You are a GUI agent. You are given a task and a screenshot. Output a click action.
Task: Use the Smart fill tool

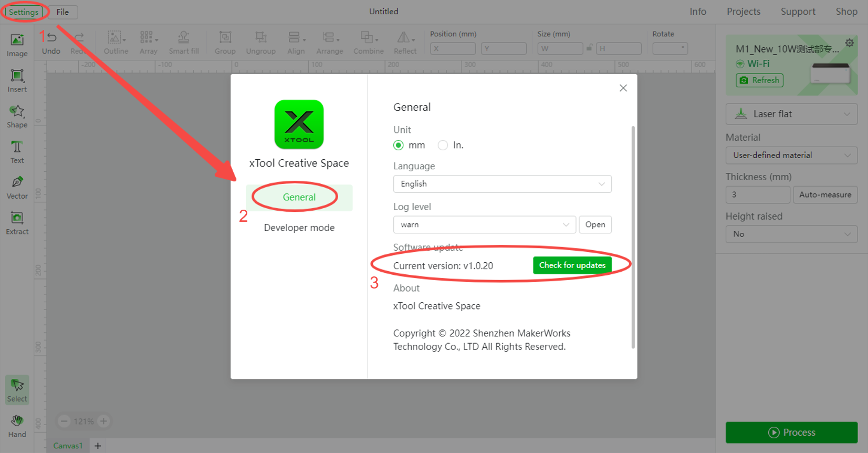(184, 43)
